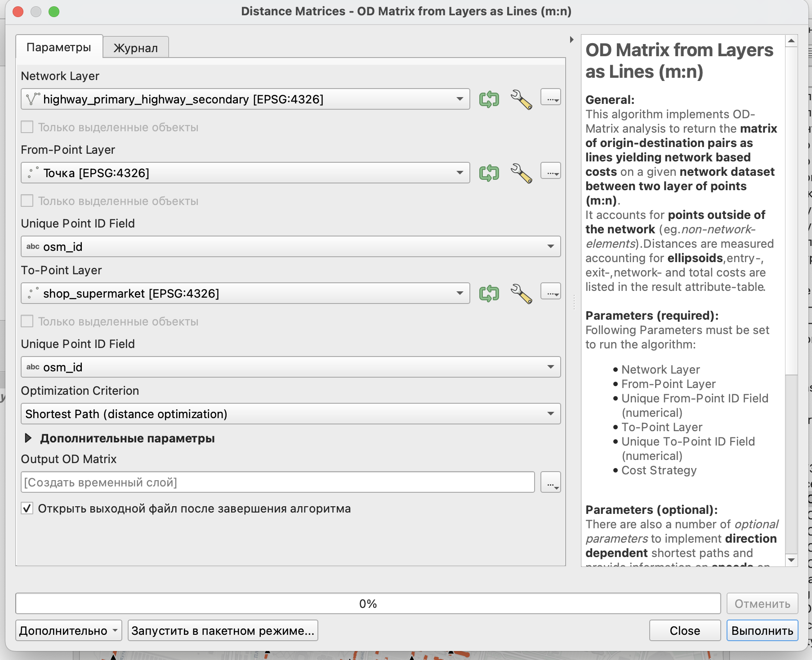
Task: Click the Output OD Matrix path field
Action: (277, 482)
